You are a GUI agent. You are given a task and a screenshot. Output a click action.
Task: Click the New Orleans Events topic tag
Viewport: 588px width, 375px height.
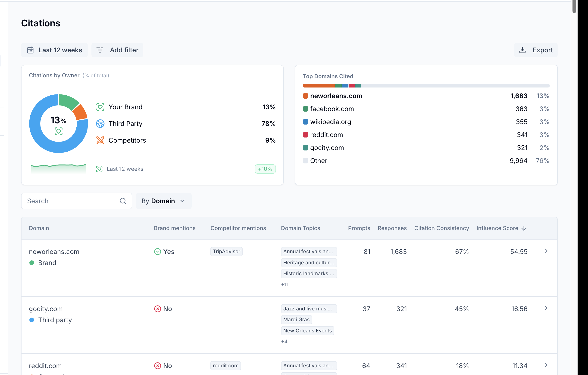pos(307,331)
